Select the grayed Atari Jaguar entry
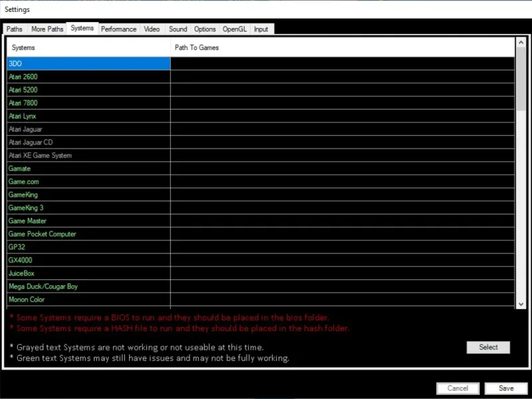This screenshot has height=399, width=532. [x=88, y=129]
